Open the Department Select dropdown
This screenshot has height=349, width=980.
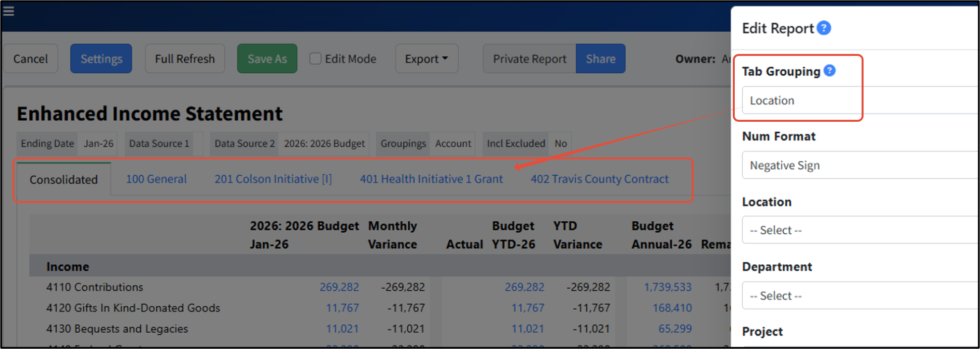click(x=860, y=296)
